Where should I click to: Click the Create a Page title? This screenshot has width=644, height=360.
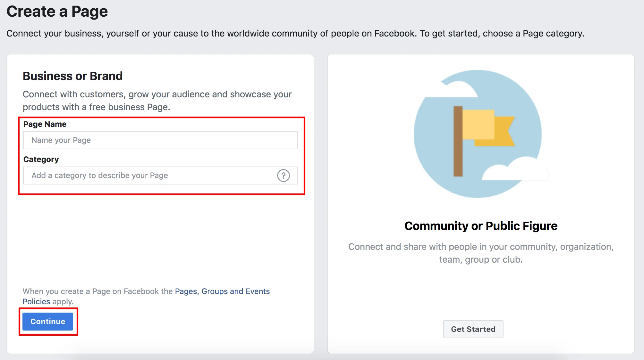pyautogui.click(x=57, y=11)
